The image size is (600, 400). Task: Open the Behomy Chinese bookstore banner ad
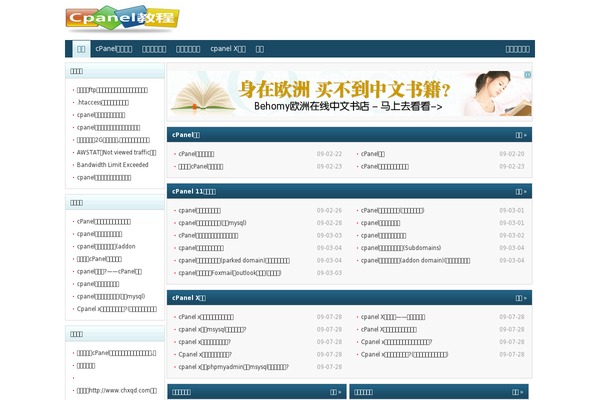(349, 93)
